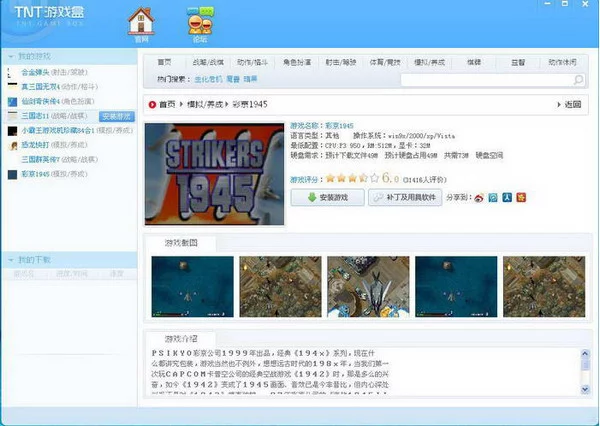Open the 官网 house icon
The image size is (600, 426).
[141, 24]
